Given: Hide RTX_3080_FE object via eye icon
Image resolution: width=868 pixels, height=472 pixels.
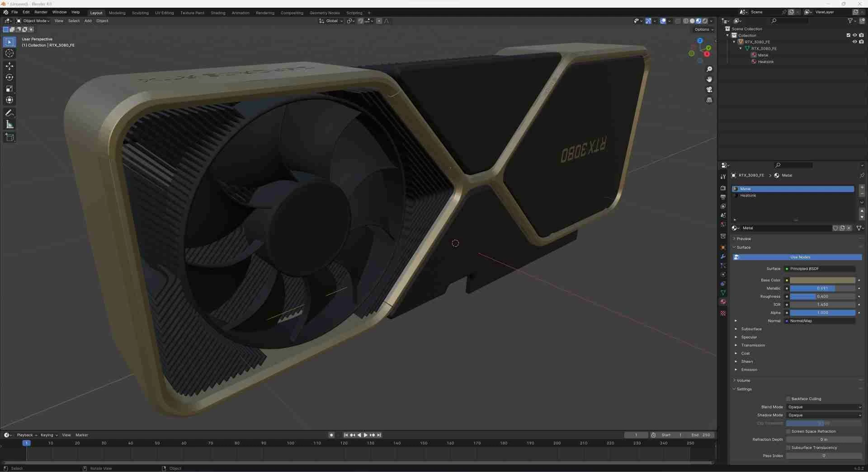Looking at the screenshot, I should 854,42.
